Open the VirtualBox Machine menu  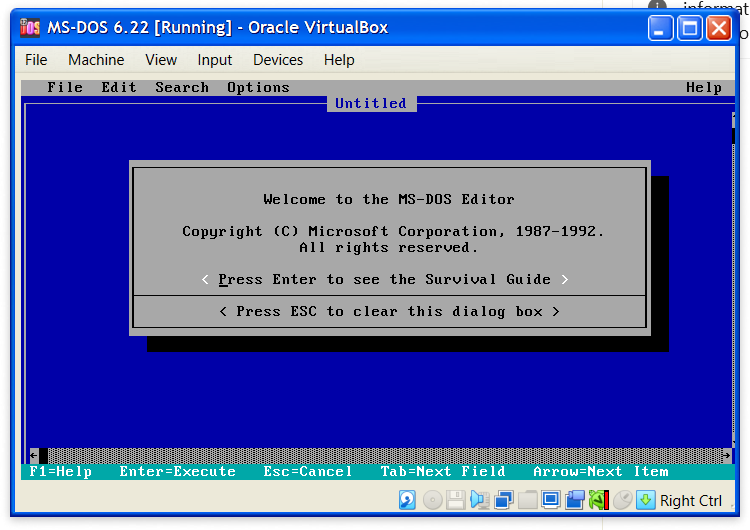[96, 60]
